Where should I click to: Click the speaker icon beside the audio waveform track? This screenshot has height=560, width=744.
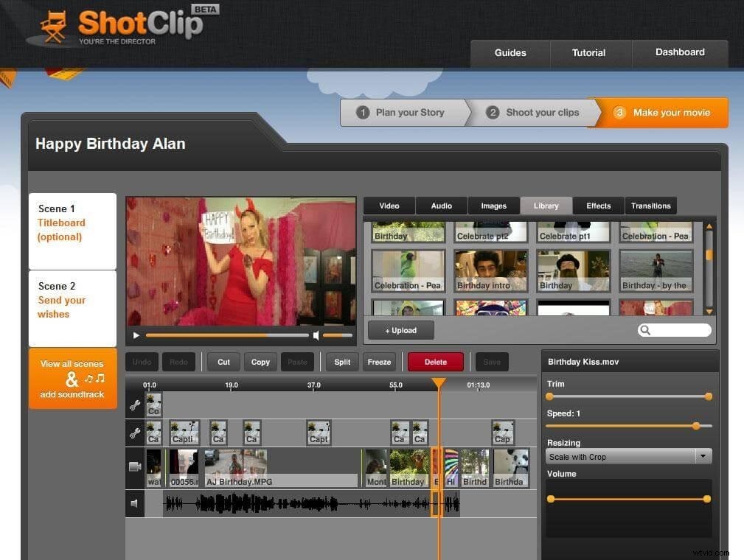coord(136,504)
